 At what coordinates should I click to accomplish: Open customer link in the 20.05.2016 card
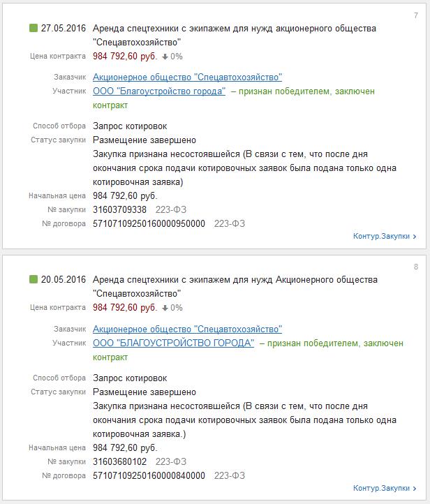(x=187, y=329)
